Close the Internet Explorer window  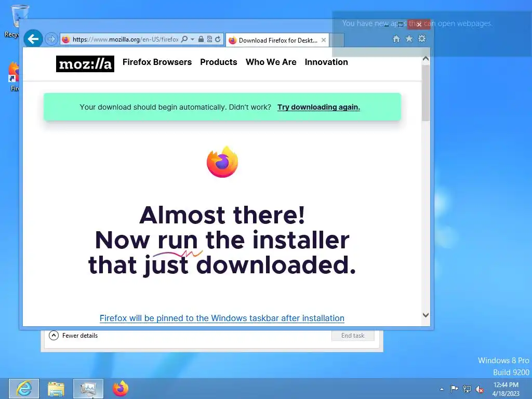[419, 24]
